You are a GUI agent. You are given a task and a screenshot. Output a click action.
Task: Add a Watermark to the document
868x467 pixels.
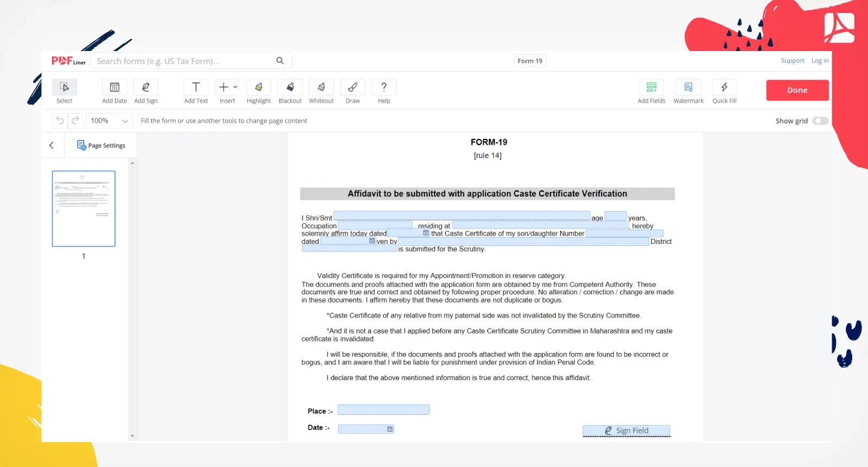click(x=688, y=91)
